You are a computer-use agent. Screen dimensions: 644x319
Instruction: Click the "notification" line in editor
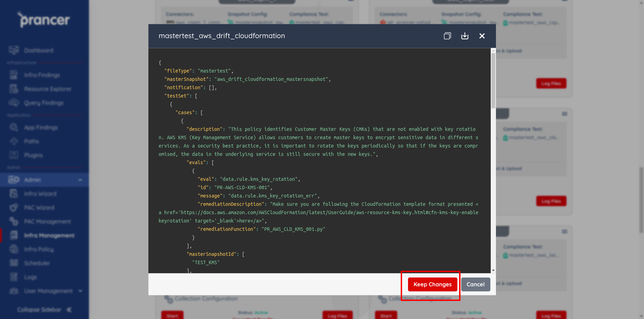[x=190, y=87]
